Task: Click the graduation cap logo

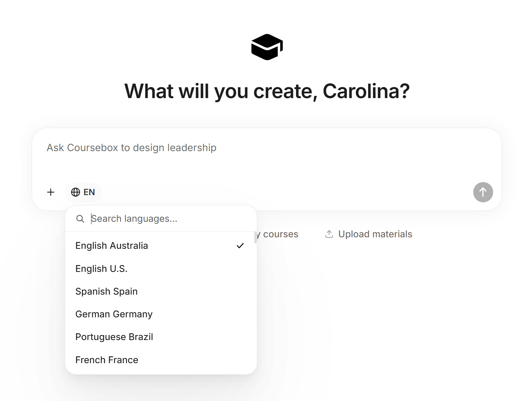Action: click(x=267, y=47)
